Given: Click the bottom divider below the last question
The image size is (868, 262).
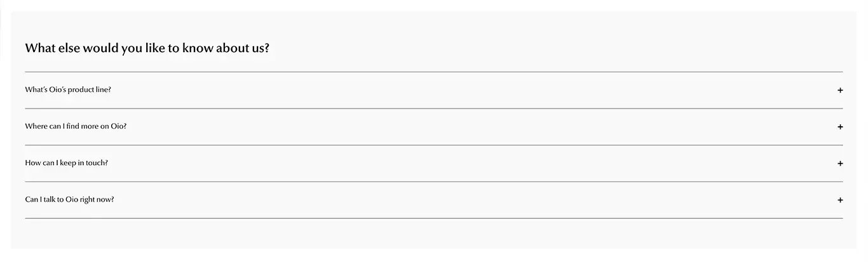Looking at the screenshot, I should tap(434, 218).
